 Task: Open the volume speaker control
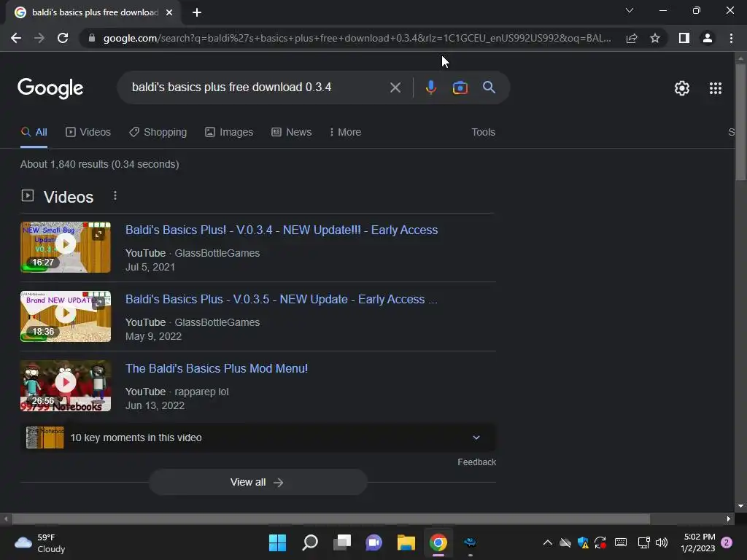point(662,542)
